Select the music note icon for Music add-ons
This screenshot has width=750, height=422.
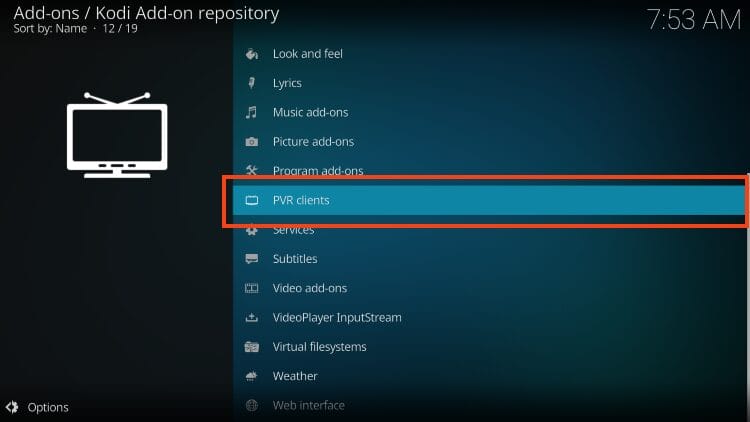pyautogui.click(x=252, y=112)
